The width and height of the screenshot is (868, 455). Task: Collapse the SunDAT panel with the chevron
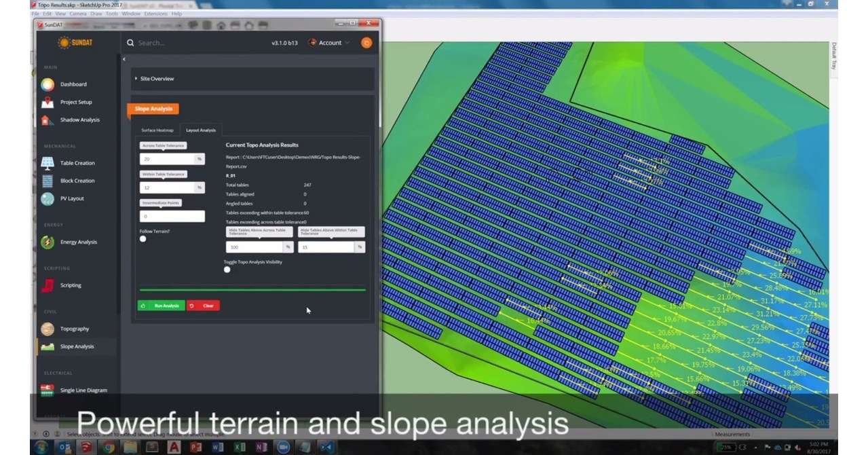pos(124,59)
